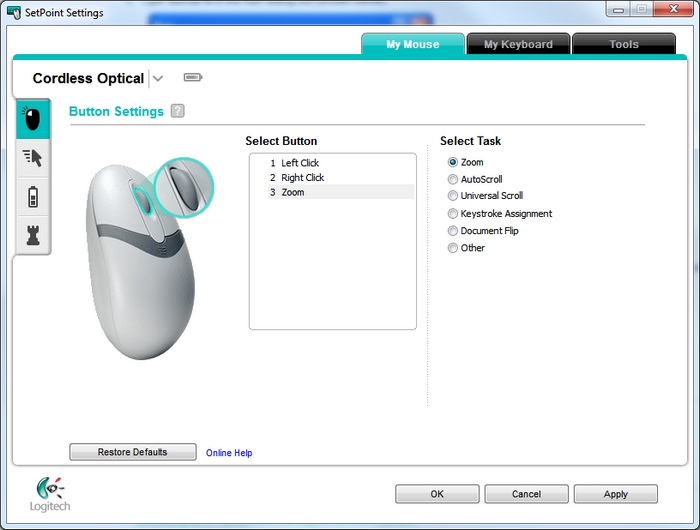
Task: Confirm with the OK button
Action: [437, 494]
